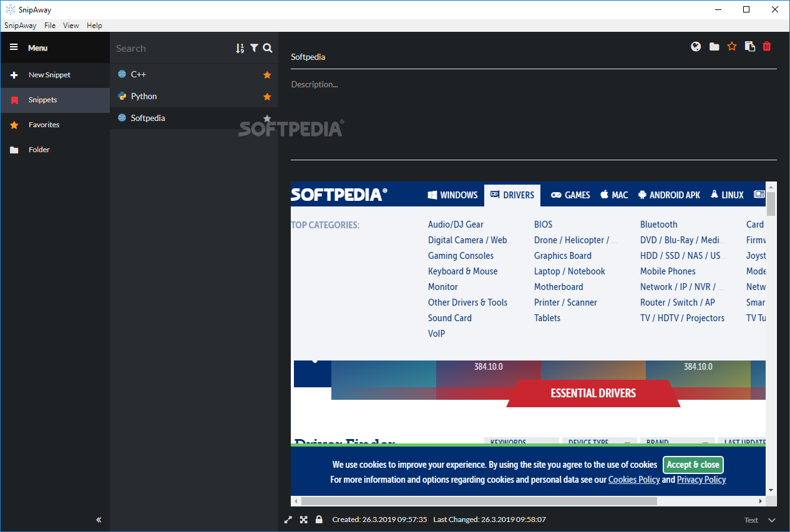Click the fullscreen icon in status bar
790x532 pixels.
pos(304,520)
